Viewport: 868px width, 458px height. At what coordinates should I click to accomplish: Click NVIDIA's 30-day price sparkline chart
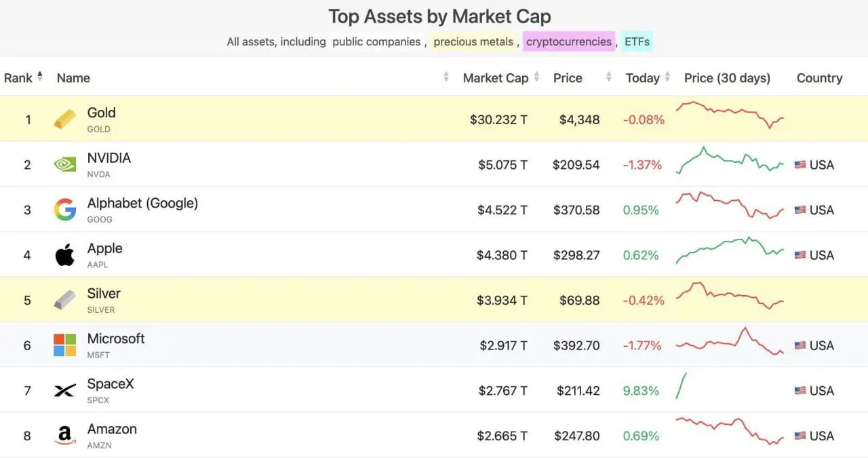tap(730, 160)
